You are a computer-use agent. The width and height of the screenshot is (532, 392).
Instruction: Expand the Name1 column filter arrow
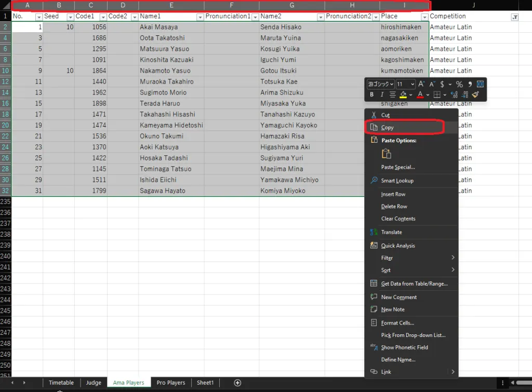[x=200, y=17]
